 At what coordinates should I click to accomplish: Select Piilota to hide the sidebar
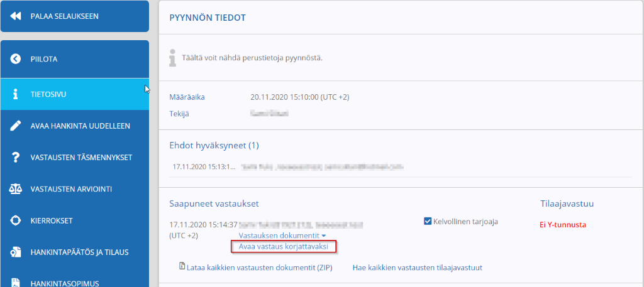[75, 59]
